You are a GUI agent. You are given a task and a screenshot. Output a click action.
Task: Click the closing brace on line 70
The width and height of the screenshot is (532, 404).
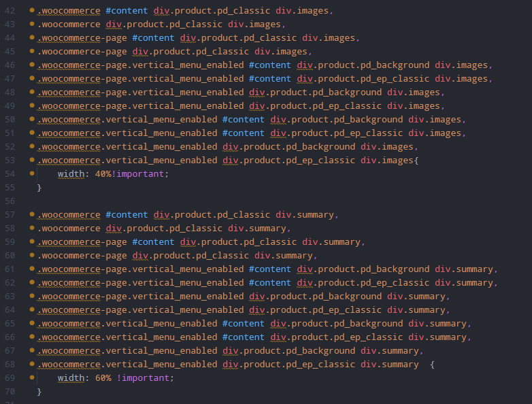tap(39, 392)
